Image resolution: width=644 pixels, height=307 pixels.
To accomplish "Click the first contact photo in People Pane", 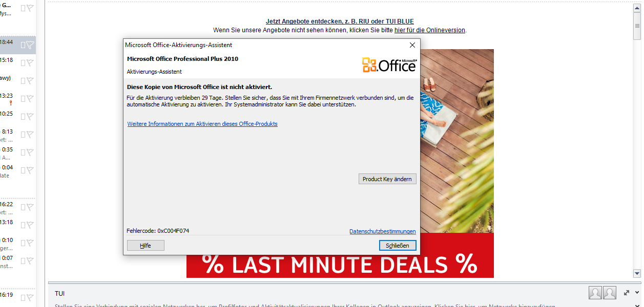I will tap(595, 293).
